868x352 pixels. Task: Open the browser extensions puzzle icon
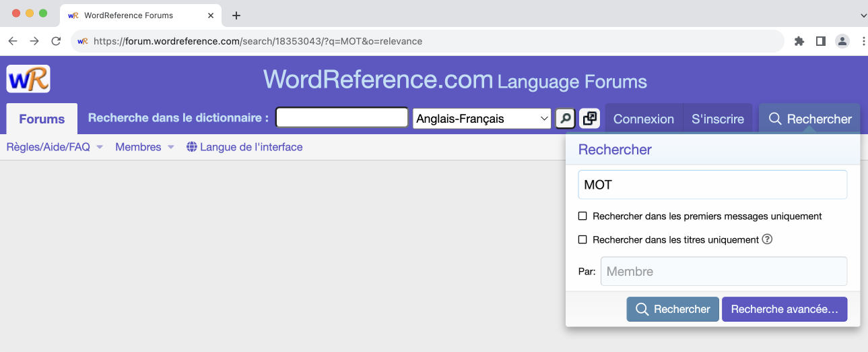799,41
